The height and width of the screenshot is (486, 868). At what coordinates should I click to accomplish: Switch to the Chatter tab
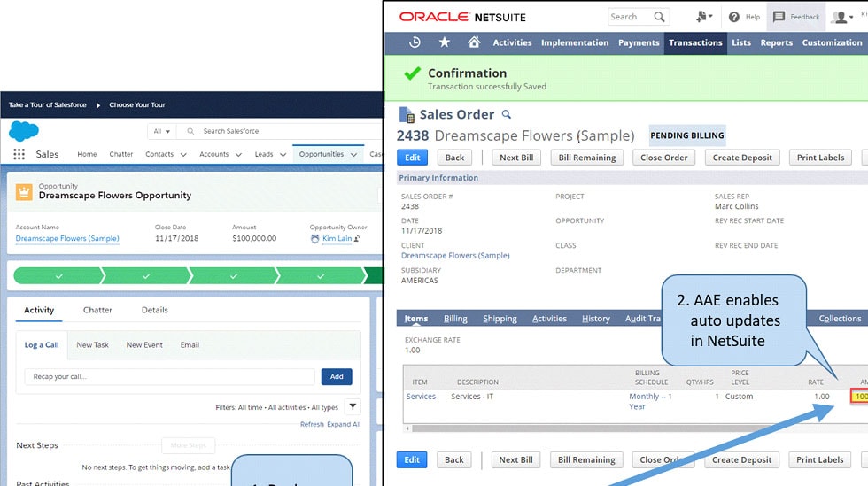(x=97, y=310)
